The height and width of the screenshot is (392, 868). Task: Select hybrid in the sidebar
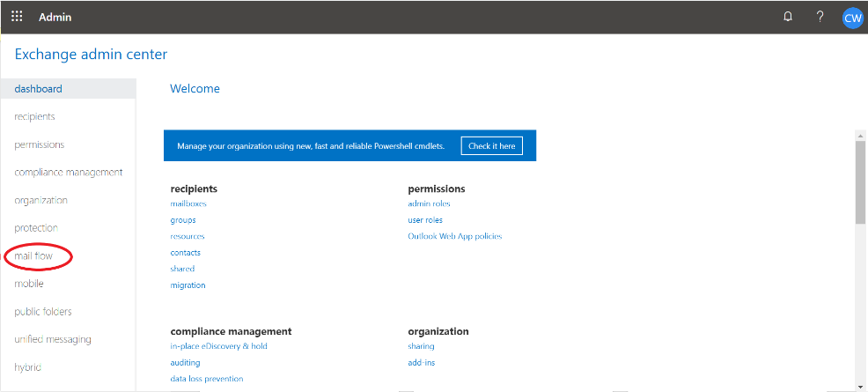coord(27,367)
